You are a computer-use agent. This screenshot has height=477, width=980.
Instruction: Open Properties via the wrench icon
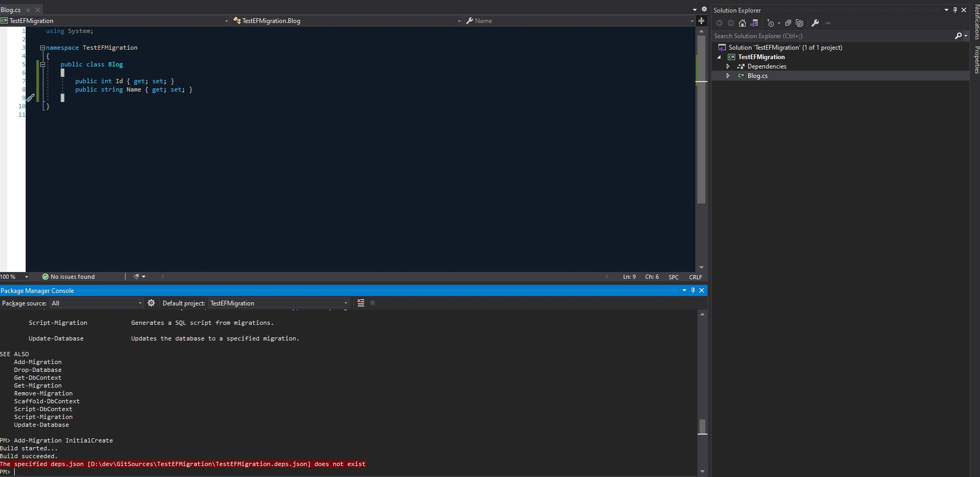(815, 23)
